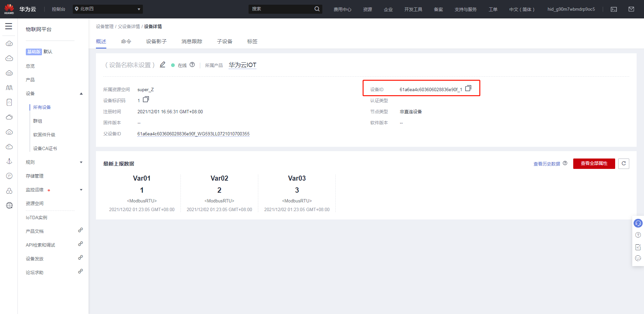Open the customer service headset icon

click(x=638, y=223)
